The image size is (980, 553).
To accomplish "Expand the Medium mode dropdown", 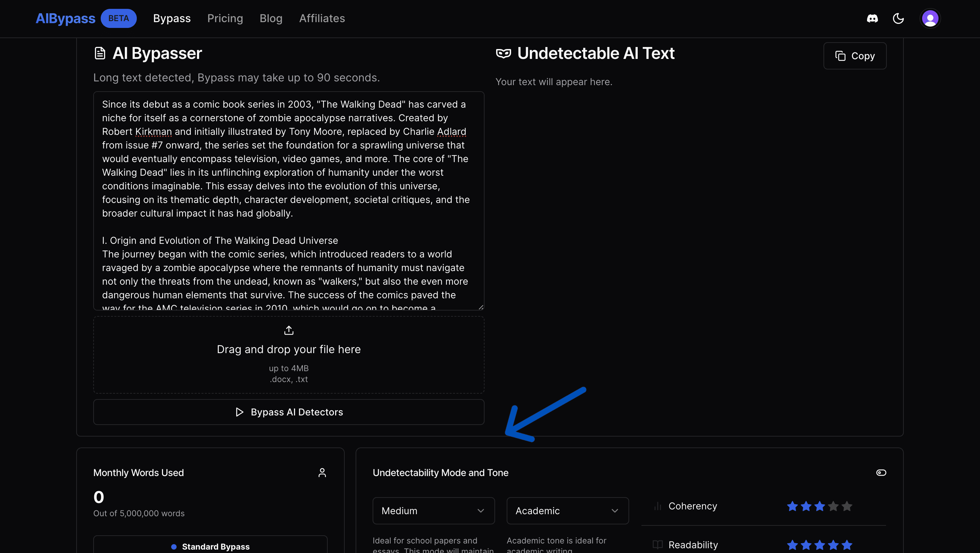I will [433, 511].
